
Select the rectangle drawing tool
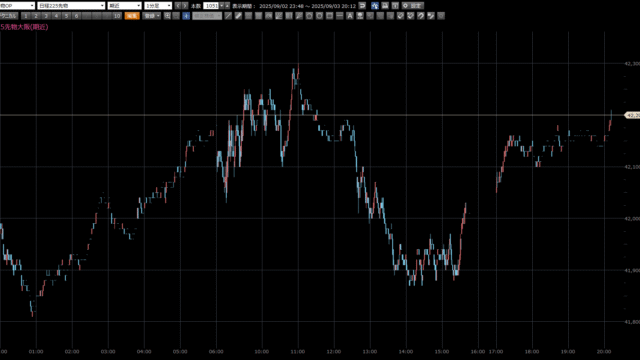point(329,16)
